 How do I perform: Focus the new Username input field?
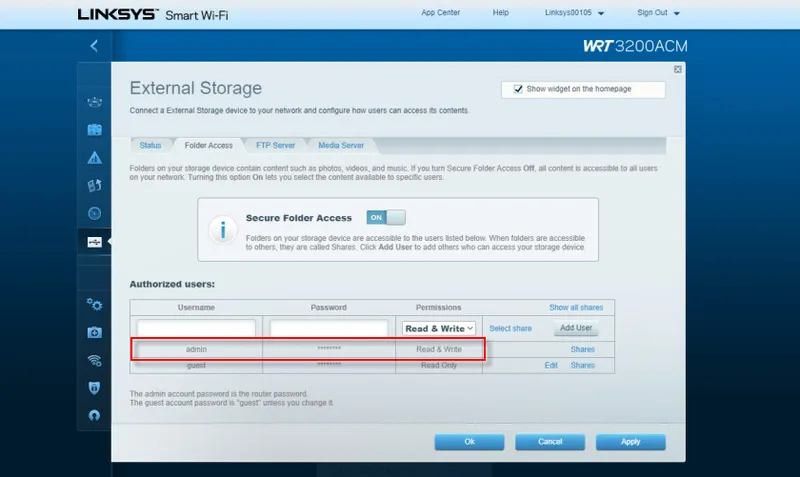coord(196,329)
